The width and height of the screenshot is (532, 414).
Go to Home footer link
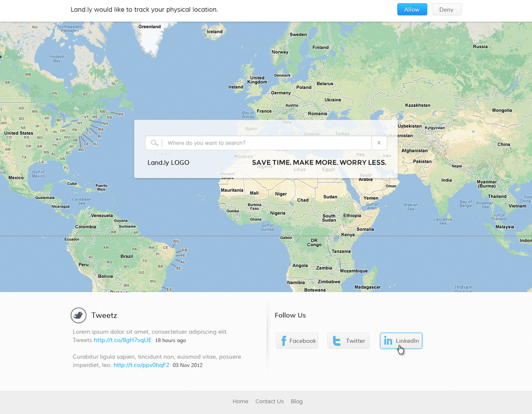[240, 401]
